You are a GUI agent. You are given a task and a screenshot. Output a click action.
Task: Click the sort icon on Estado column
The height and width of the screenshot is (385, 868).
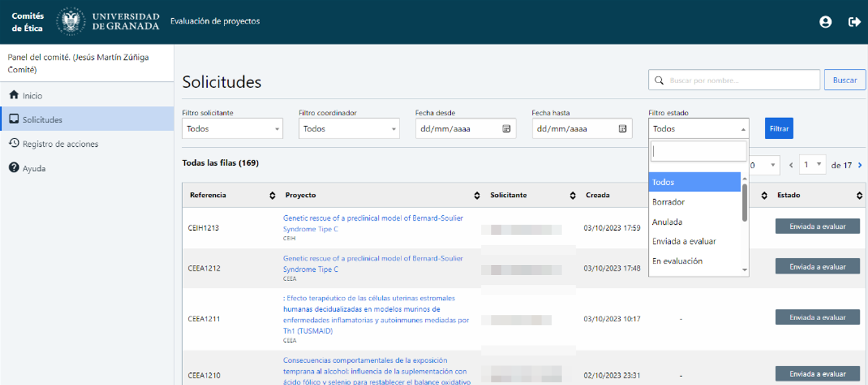tap(859, 196)
